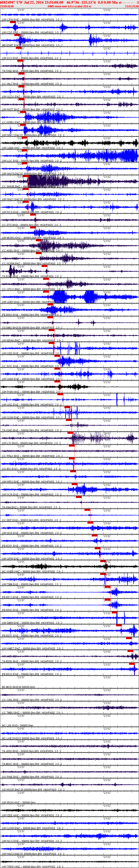Select the UW GHW EHZ trace label
139x868 pixels.
click(32, 379)
